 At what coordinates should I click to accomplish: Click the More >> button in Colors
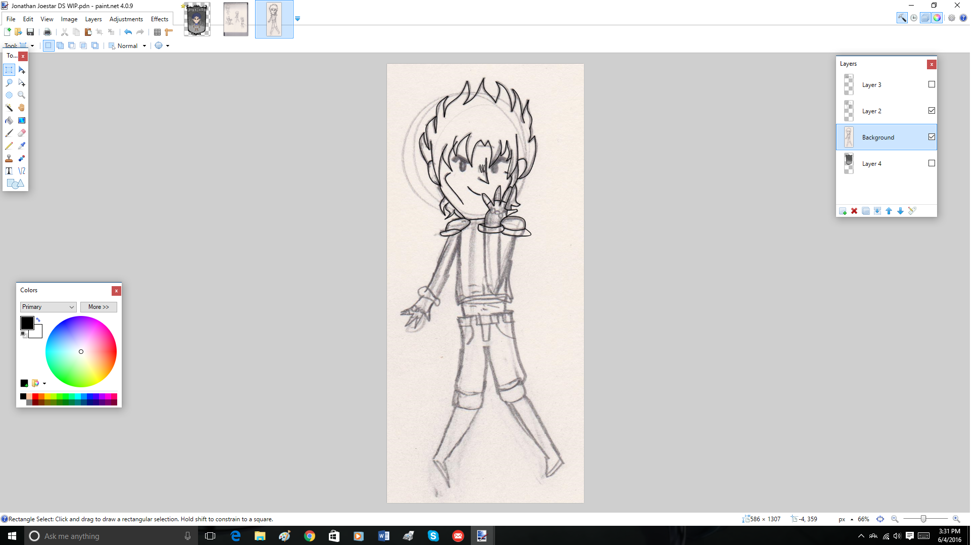99,307
